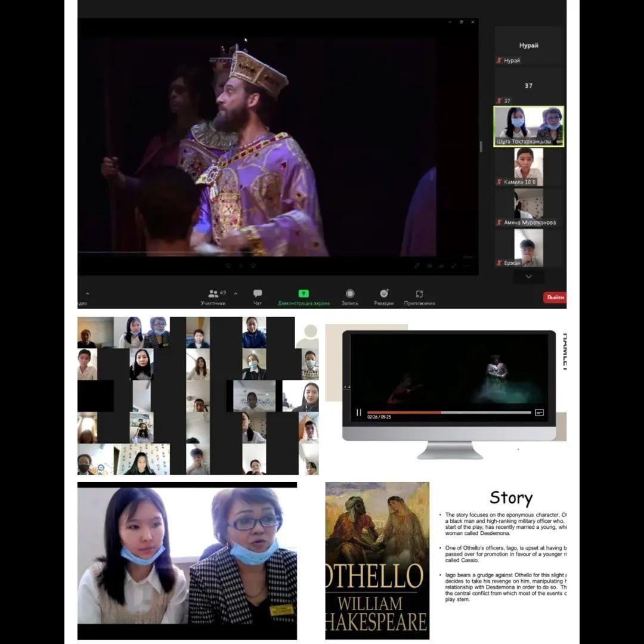
Task: Click the muted mic icon beside 37
Action: [x=500, y=101]
